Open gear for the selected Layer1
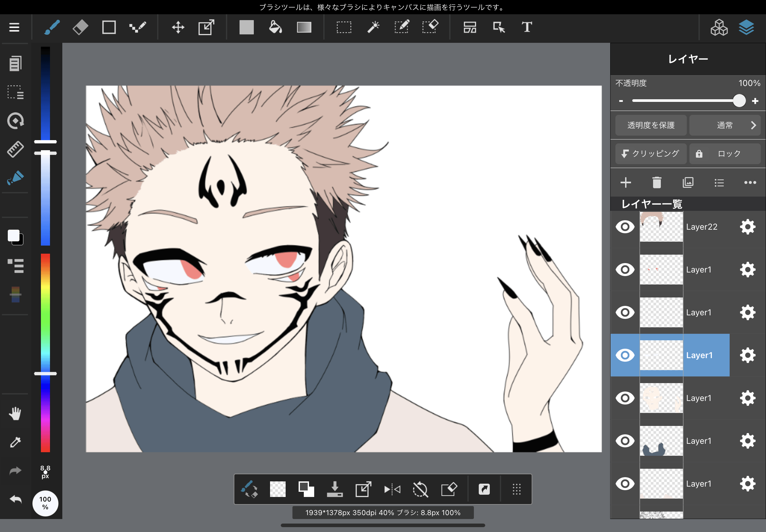766x532 pixels. (x=747, y=355)
